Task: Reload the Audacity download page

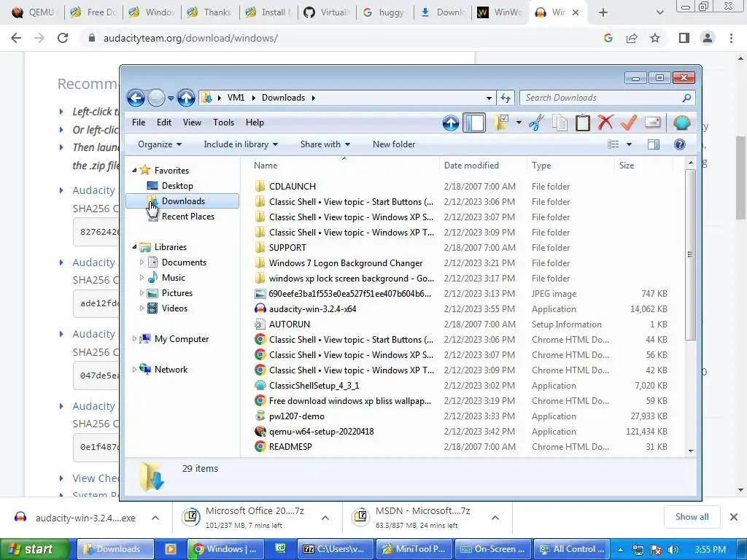Action: 63,38
